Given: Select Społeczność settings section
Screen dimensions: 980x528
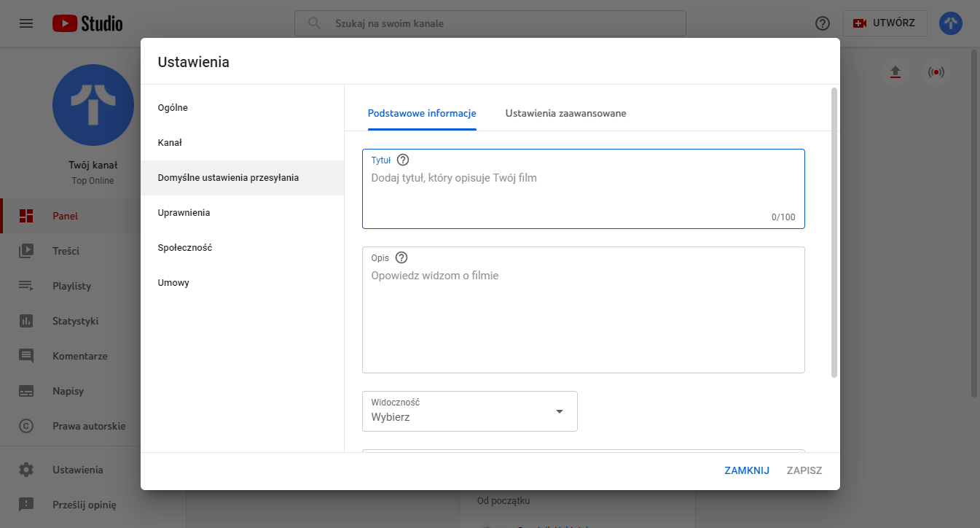Looking at the screenshot, I should click(243, 248).
